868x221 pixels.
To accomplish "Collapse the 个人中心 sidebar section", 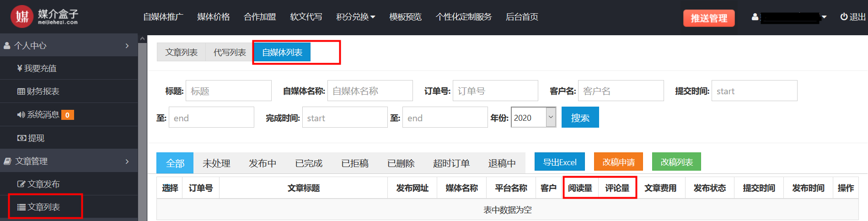I will click(127, 46).
